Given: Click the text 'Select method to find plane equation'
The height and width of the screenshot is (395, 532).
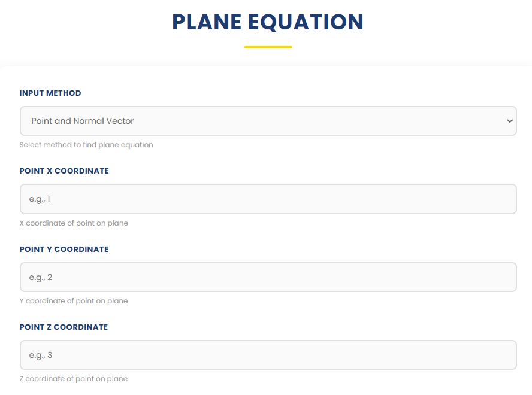Looking at the screenshot, I should pyautogui.click(x=86, y=144).
